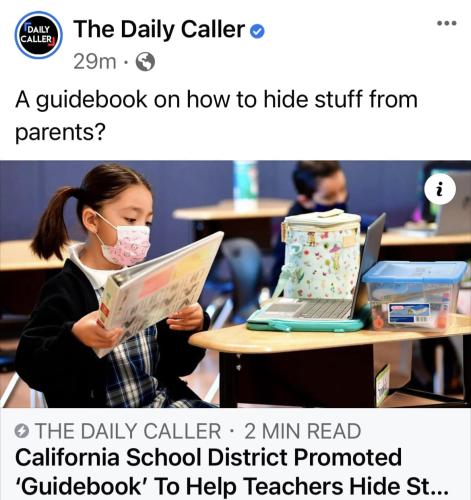The height and width of the screenshot is (500, 471).
Task: Tap the globe public privacy icon
Action: point(145,62)
